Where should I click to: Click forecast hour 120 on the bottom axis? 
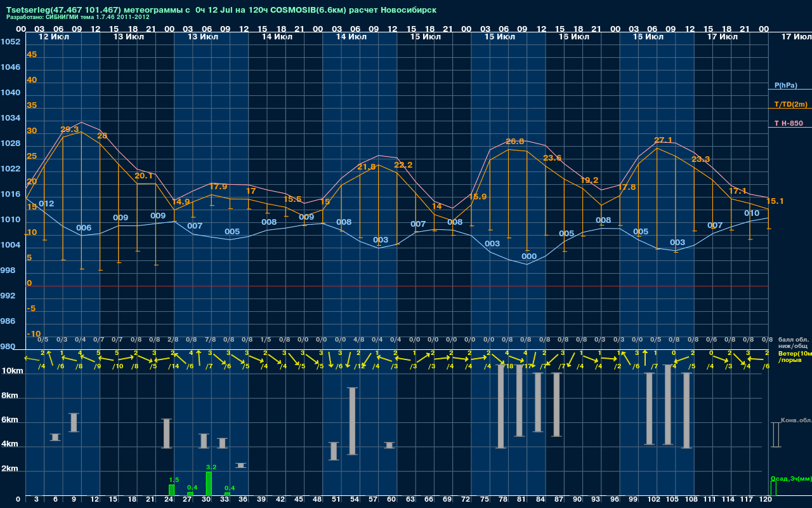pos(765,500)
